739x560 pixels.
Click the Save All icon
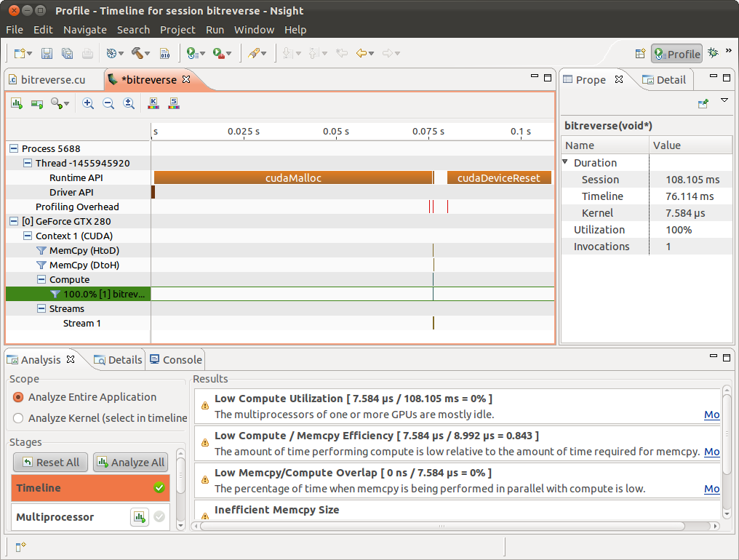pyautogui.click(x=67, y=52)
